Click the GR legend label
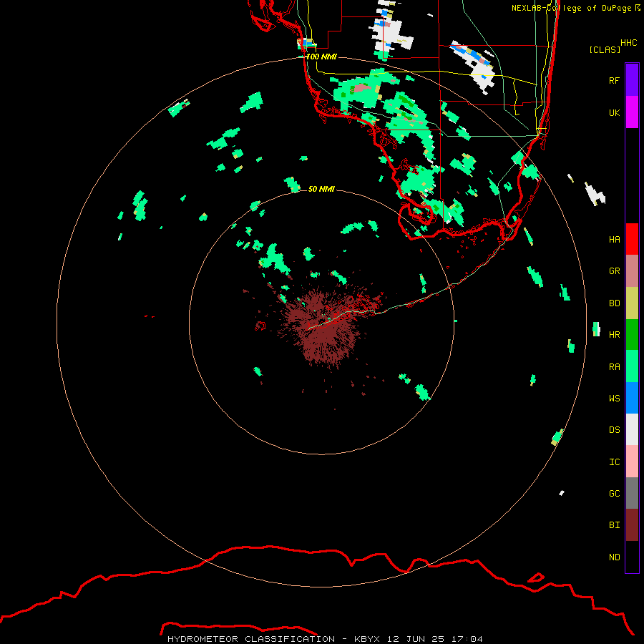The height and width of the screenshot is (644, 644). (x=614, y=271)
